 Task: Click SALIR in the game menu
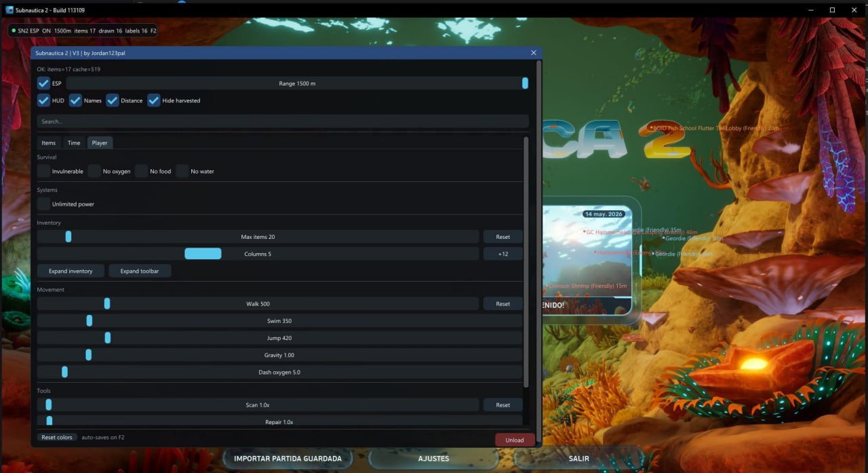578,459
